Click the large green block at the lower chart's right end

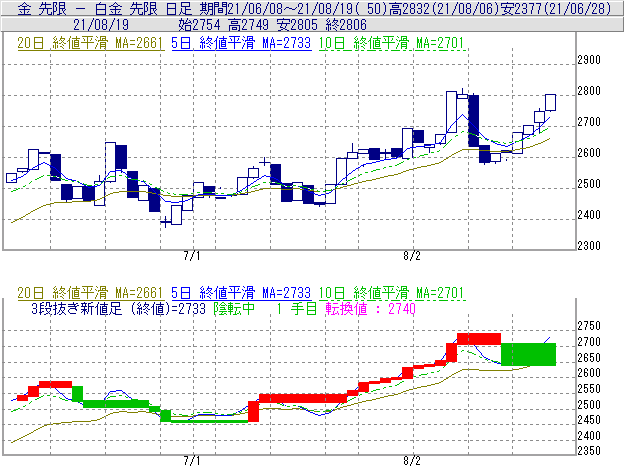[x=528, y=354]
